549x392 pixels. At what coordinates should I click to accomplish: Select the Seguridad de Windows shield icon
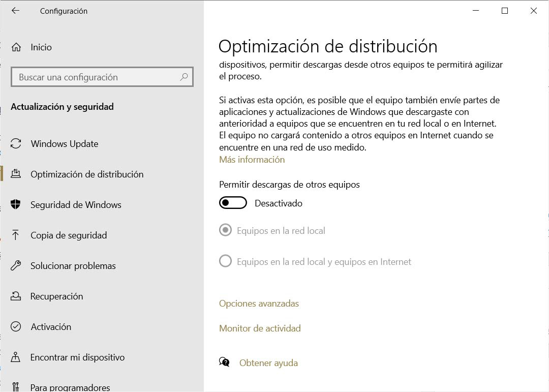pos(16,204)
